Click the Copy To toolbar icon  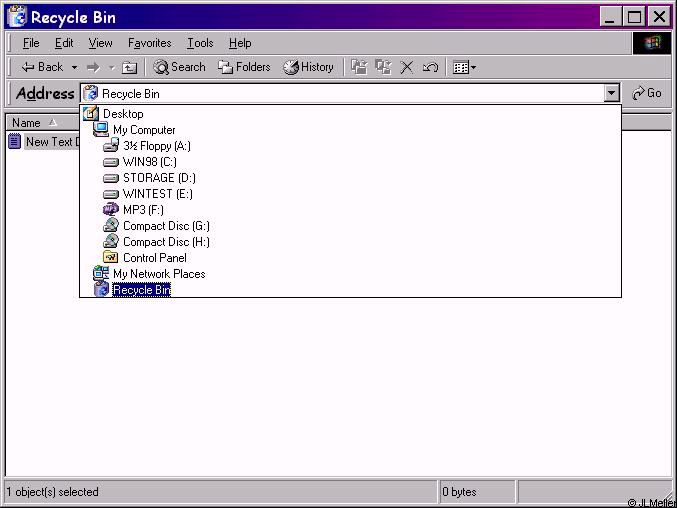[x=383, y=67]
